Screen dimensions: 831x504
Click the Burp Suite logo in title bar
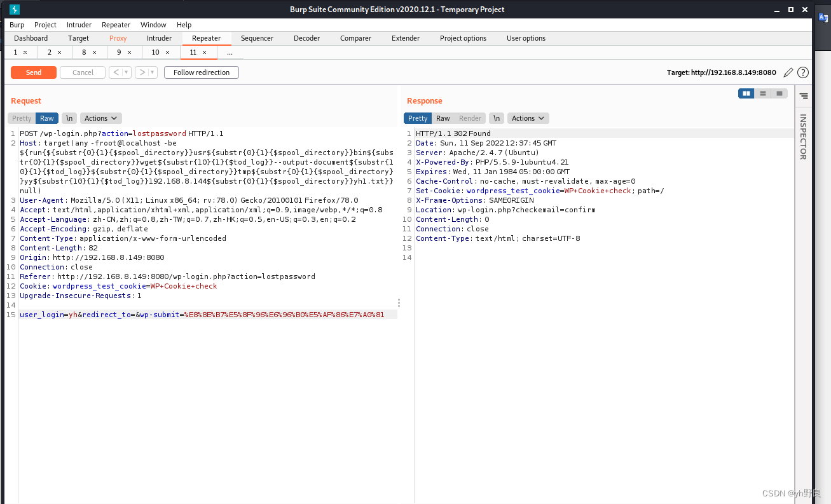15,10
